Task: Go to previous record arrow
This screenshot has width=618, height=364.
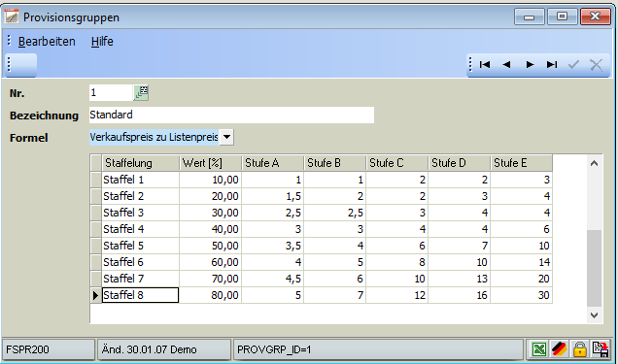Action: pyautogui.click(x=507, y=64)
